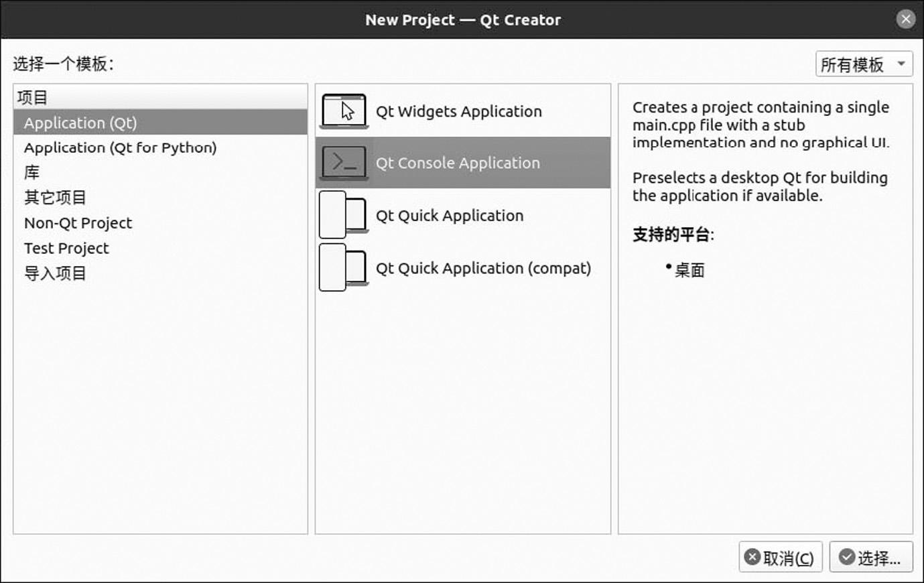Image resolution: width=924 pixels, height=583 pixels.
Task: Click the cancel icon on 取消 button
Action: tap(752, 557)
